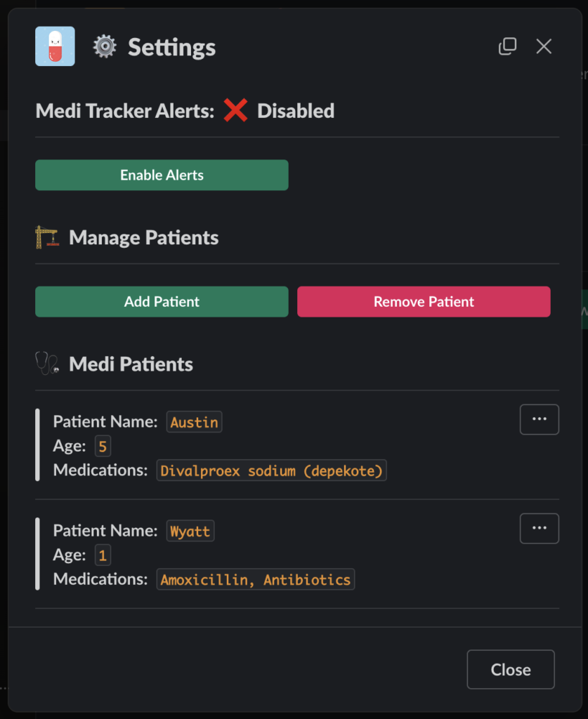588x719 pixels.
Task: Click the Divalproex sodium (depekote) medication tag
Action: point(271,470)
